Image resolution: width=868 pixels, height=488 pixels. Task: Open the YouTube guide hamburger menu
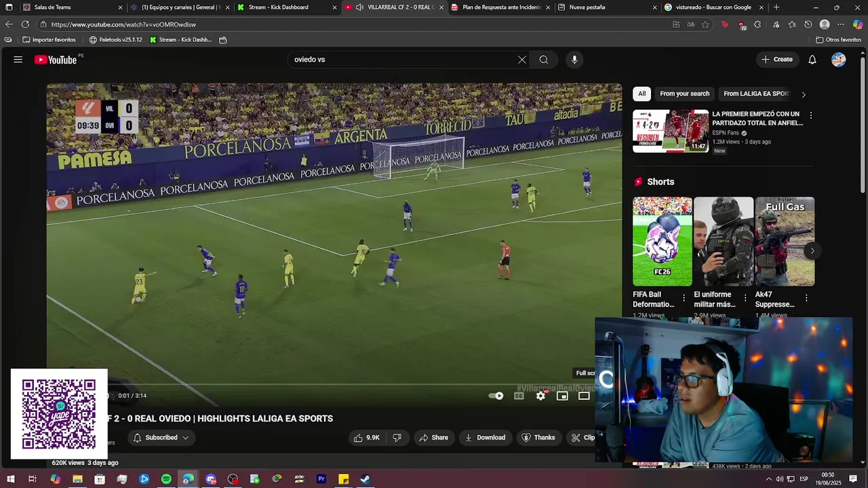pyautogui.click(x=18, y=60)
